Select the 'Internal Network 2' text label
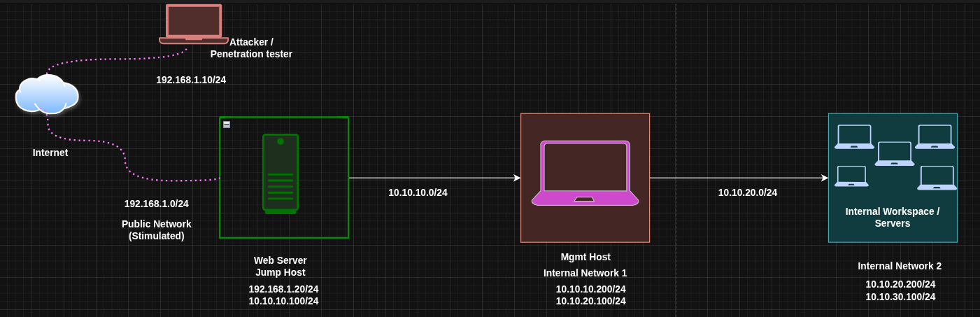This screenshot has width=980, height=317. click(900, 266)
